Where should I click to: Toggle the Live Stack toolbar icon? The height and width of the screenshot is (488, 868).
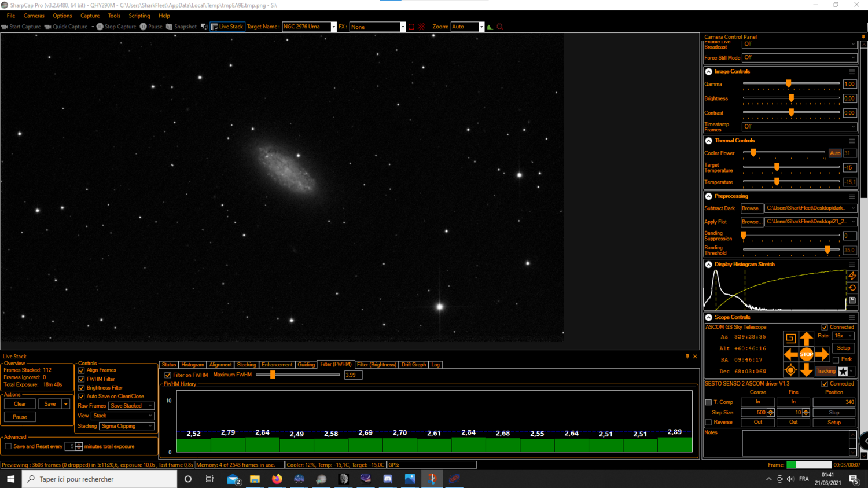tap(227, 27)
